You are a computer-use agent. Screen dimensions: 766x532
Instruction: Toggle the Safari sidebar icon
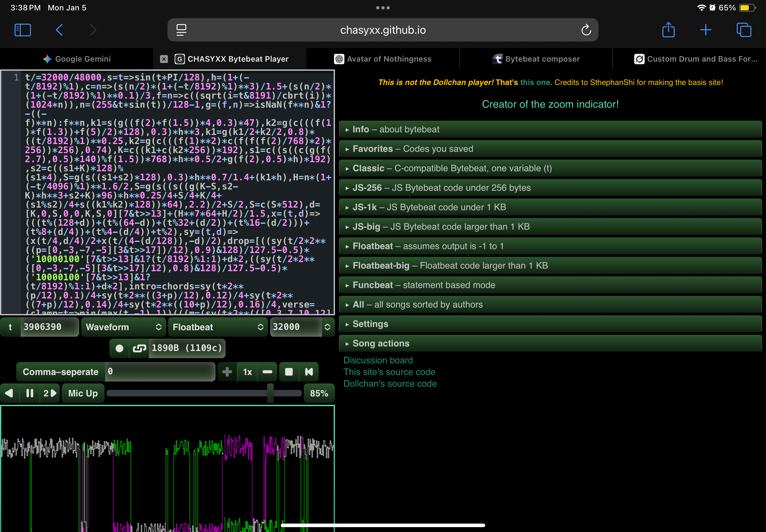(x=23, y=30)
